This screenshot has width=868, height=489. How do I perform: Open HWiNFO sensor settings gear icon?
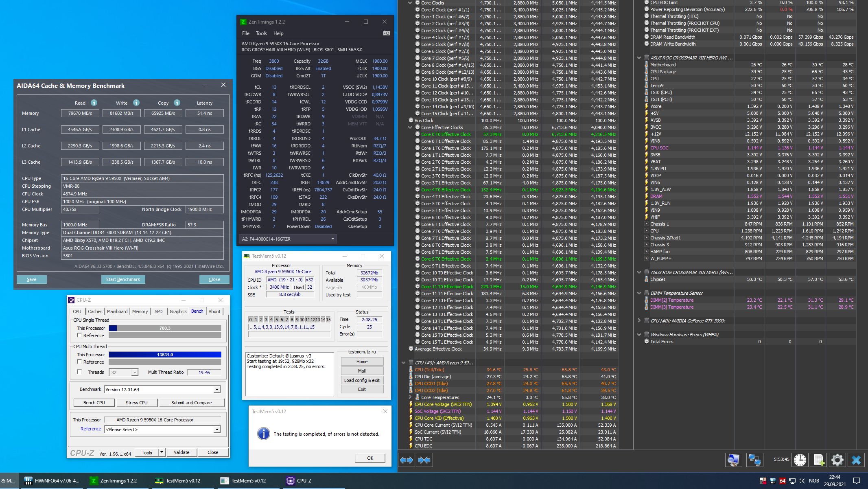point(837,460)
